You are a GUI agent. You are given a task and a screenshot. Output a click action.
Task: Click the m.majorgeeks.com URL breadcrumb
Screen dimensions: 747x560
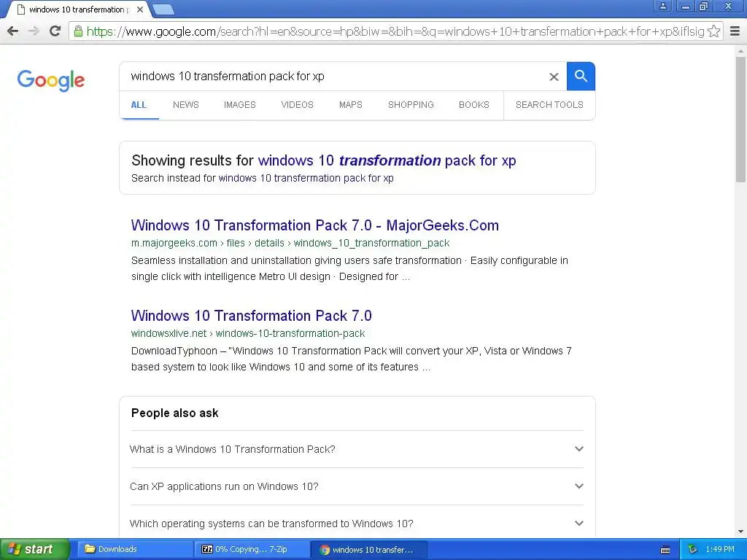290,243
